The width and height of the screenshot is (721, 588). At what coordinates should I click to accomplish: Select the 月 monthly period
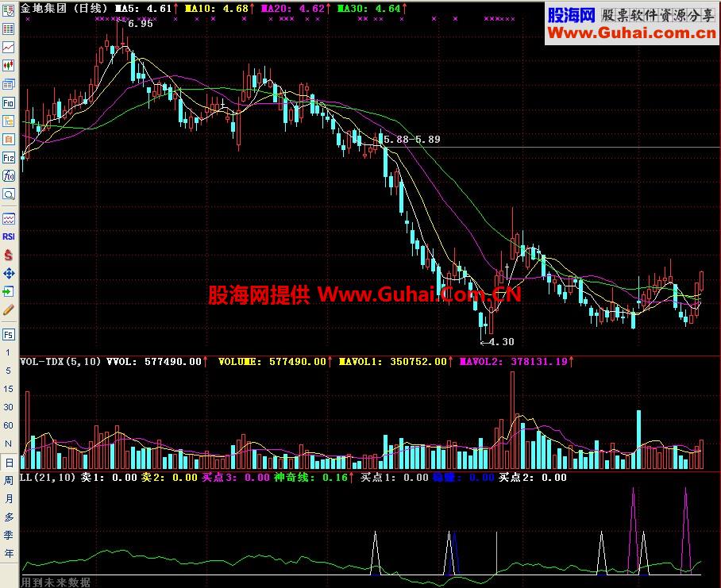click(x=8, y=498)
